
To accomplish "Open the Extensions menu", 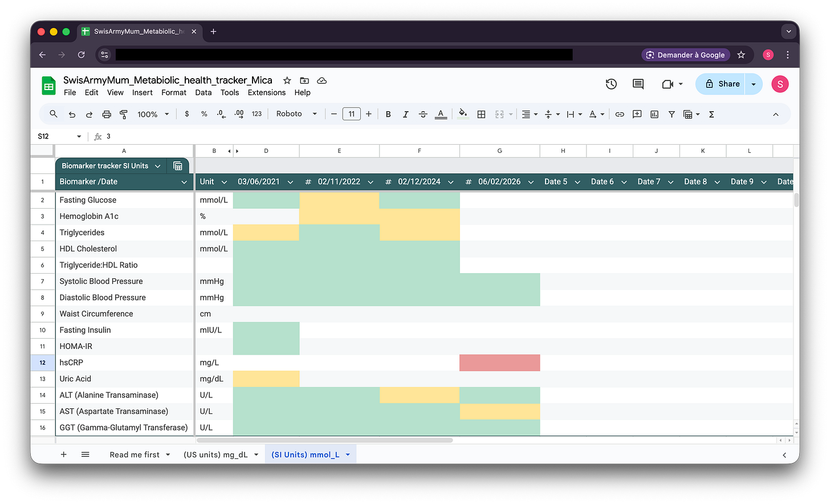I will (267, 92).
